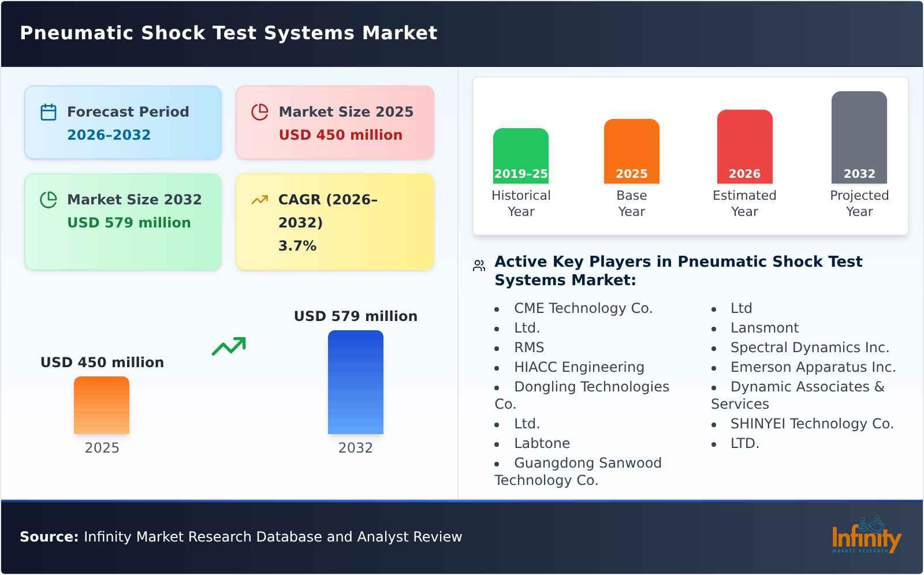
Task: Click 'Dongling Technologies Co.' list entry
Action: point(582,395)
